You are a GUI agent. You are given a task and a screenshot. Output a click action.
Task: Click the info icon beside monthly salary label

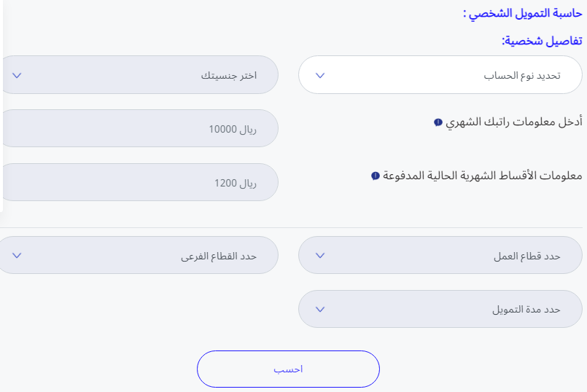[438, 122]
